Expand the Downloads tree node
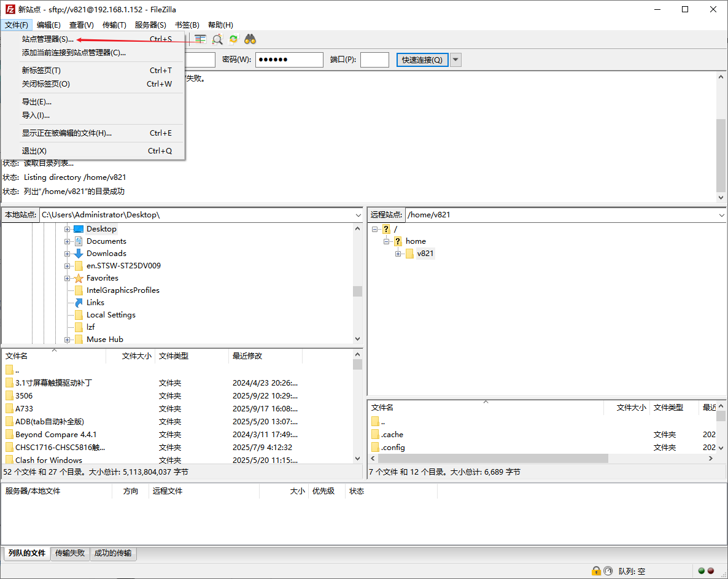 [68, 254]
